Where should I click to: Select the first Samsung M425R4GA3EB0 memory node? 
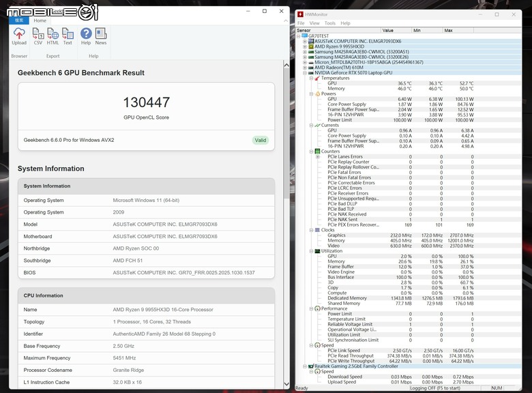click(361, 52)
